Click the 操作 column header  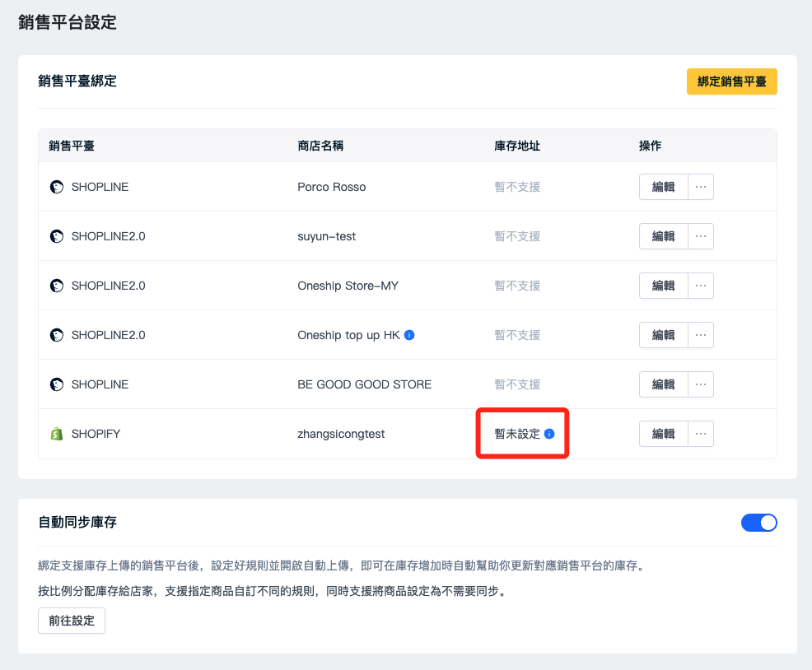tap(651, 146)
